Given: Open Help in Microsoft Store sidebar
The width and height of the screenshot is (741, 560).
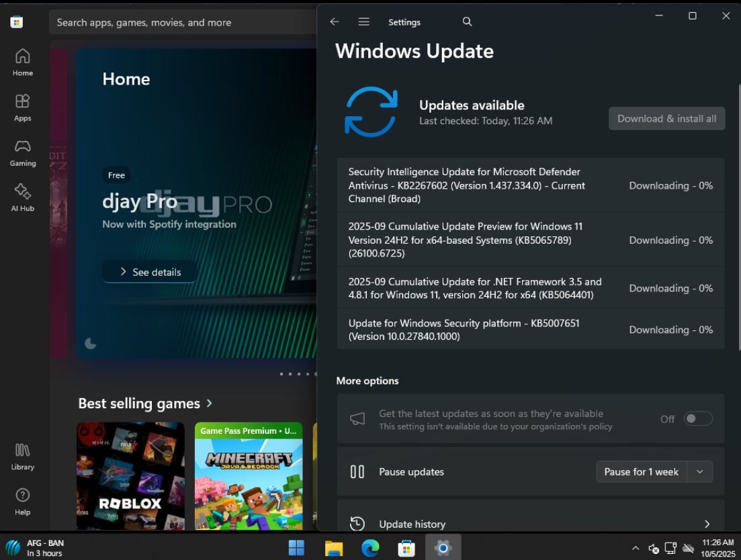Looking at the screenshot, I should [x=23, y=502].
